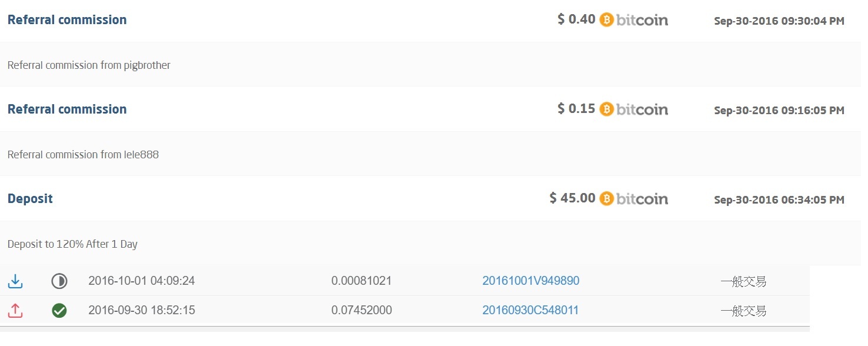
Task: Click the 一般交易 label in first row
Action: (743, 282)
